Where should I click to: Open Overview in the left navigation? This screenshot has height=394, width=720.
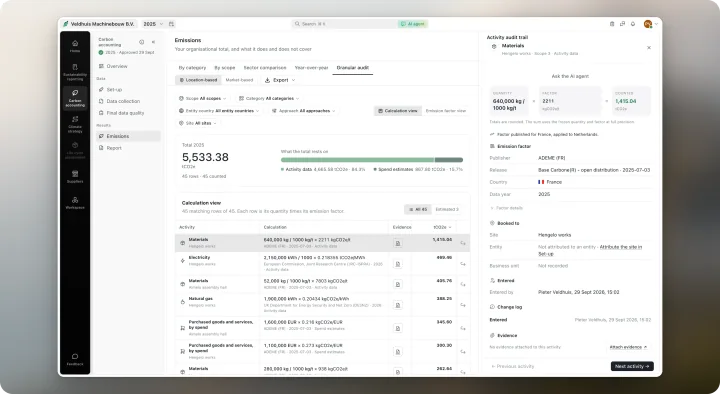pos(128,66)
